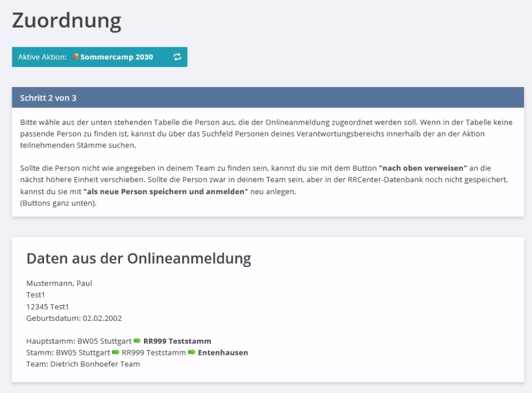Click the 'Daten aus der Onlineanmeldung' heading
Image resolution: width=532 pixels, height=393 pixels.
coord(138,259)
